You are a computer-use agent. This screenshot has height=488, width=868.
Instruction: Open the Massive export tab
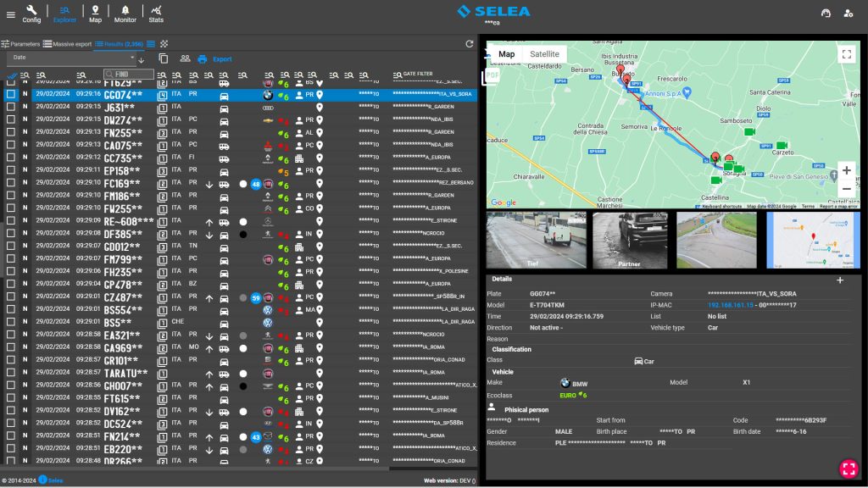coord(68,44)
